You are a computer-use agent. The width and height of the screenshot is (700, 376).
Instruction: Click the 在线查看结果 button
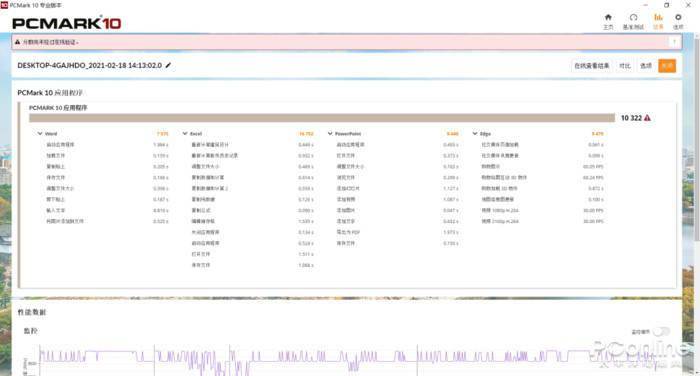(592, 66)
